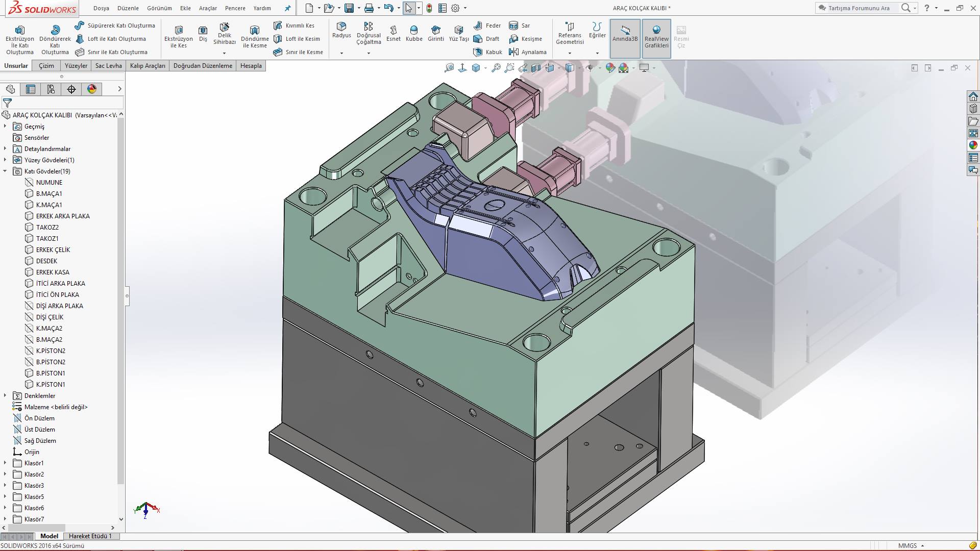980x551 pixels.
Task: Focus the Tartışma Forumunu Ara search field
Action: 859,8
